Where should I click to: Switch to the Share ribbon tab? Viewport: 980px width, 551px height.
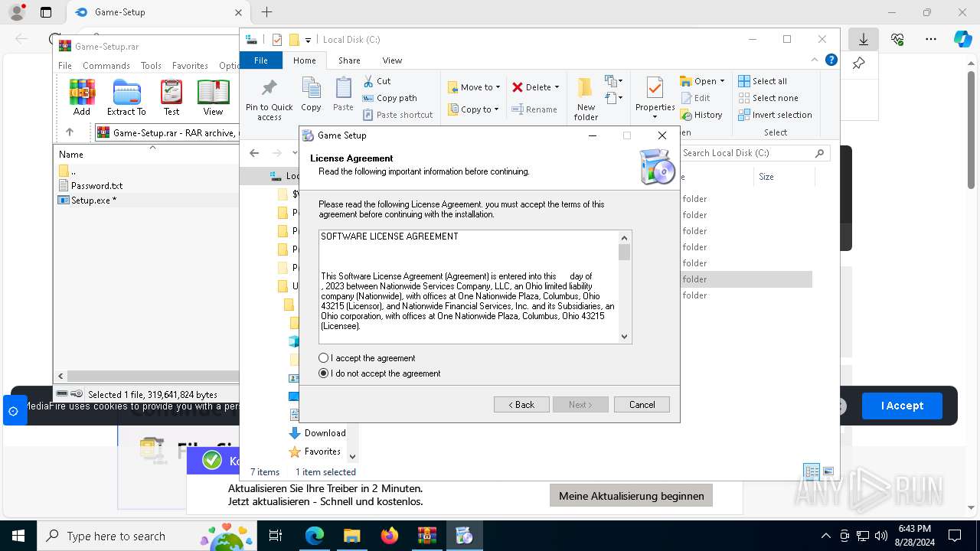click(x=349, y=60)
